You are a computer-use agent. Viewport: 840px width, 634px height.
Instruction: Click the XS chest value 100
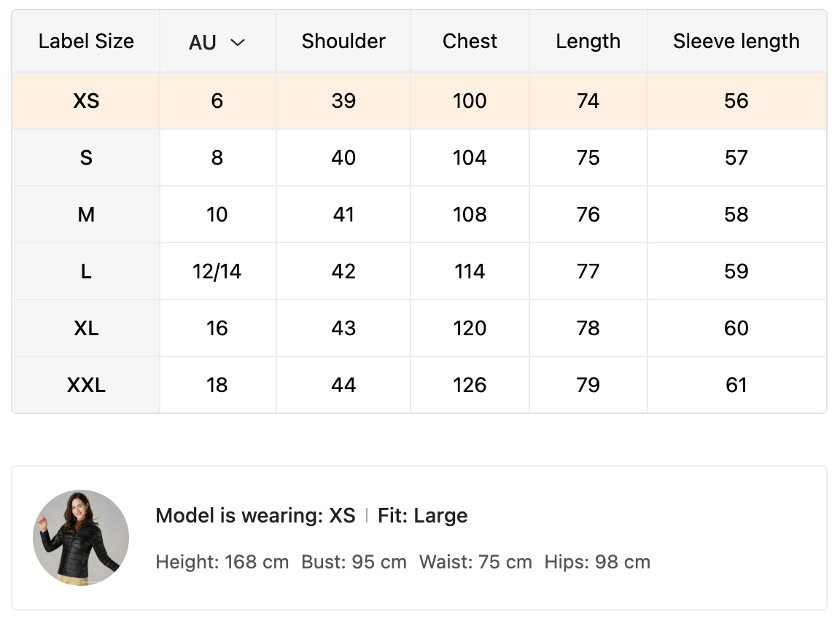[x=470, y=101]
